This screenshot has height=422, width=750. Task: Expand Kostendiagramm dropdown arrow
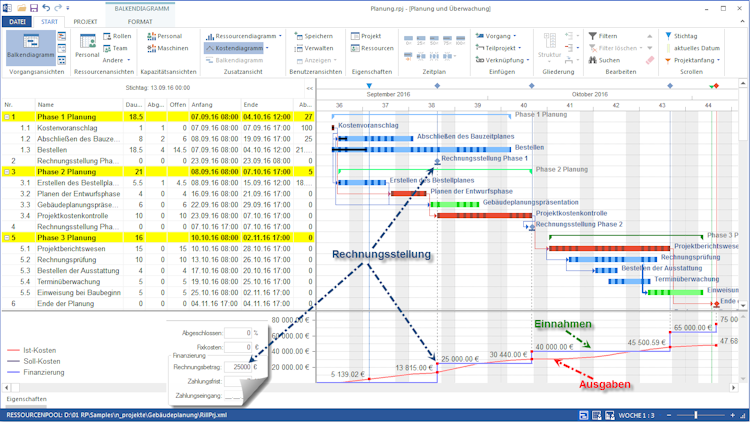tap(267, 48)
